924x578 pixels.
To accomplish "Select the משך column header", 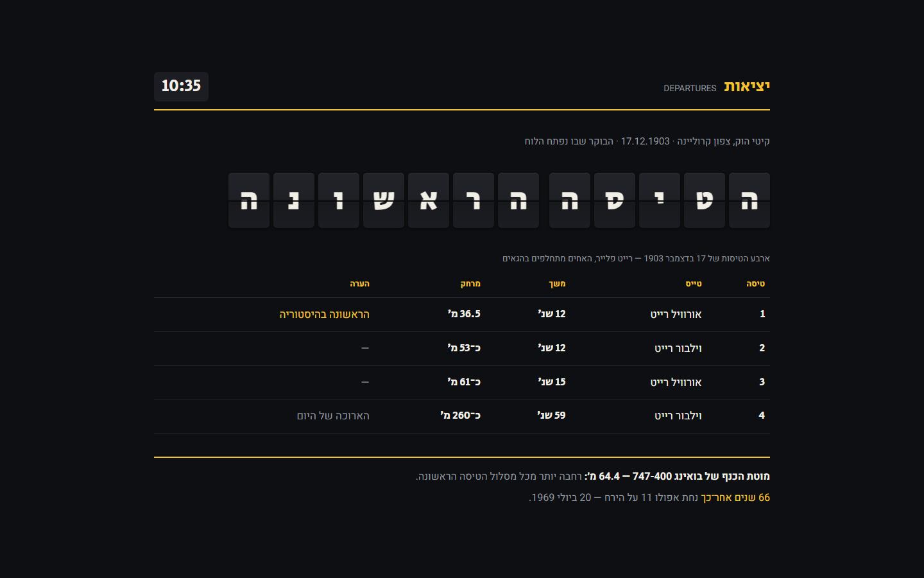I will coord(557,283).
